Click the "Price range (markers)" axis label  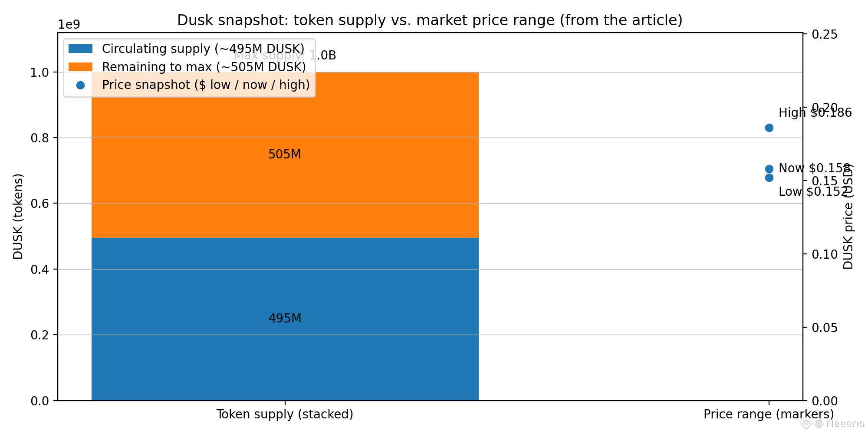[x=769, y=414]
